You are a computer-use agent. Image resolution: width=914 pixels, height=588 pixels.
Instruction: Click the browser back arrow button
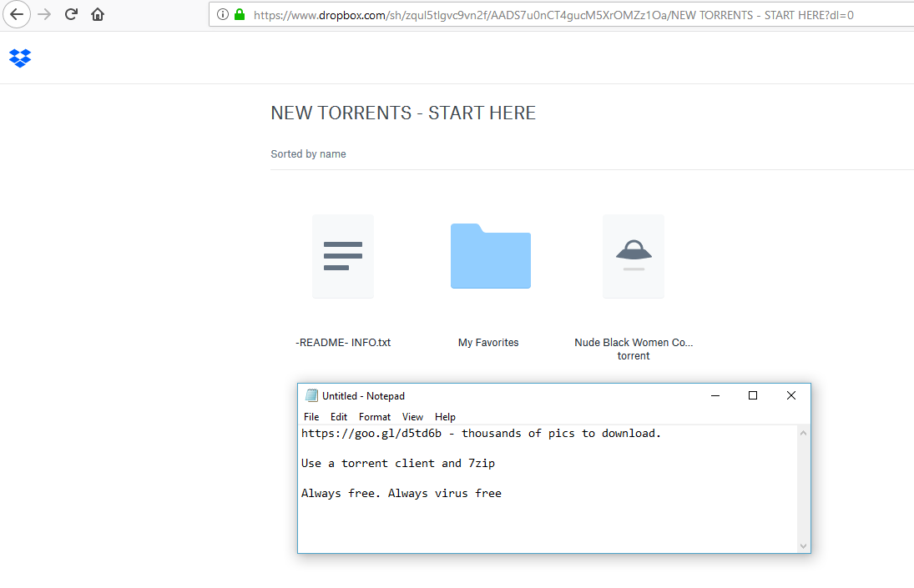(x=17, y=14)
